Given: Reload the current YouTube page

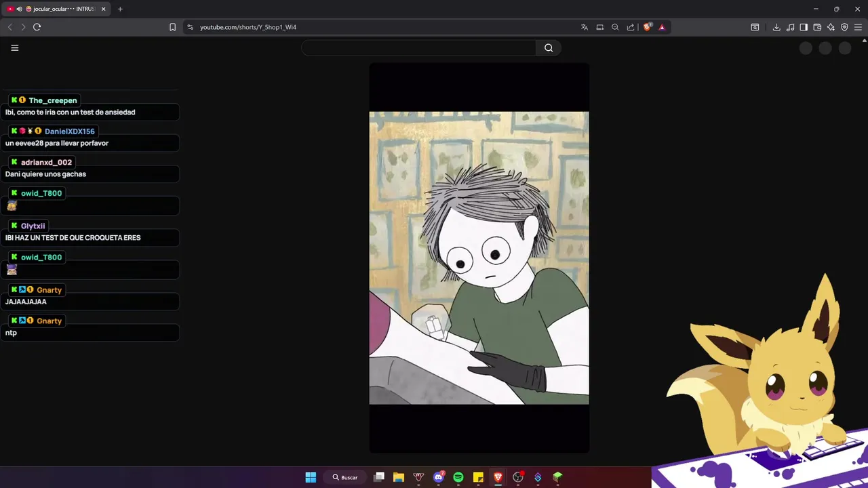Looking at the screenshot, I should pyautogui.click(x=37, y=27).
